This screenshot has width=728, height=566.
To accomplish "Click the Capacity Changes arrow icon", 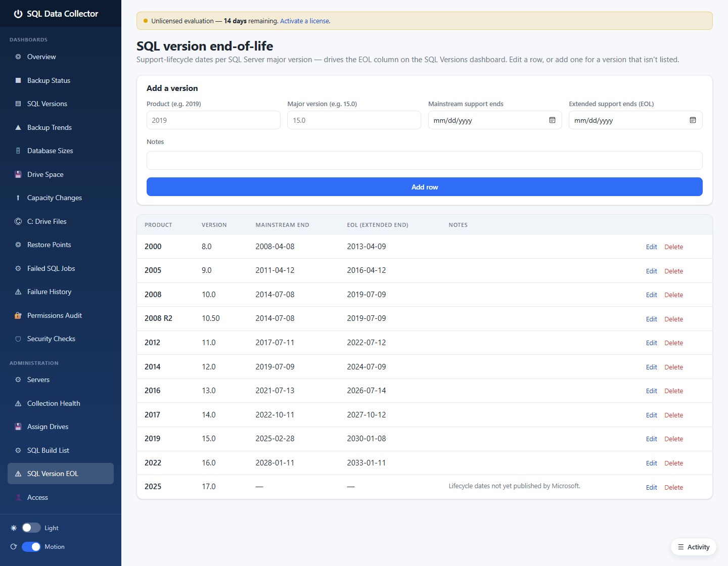I will pyautogui.click(x=18, y=198).
